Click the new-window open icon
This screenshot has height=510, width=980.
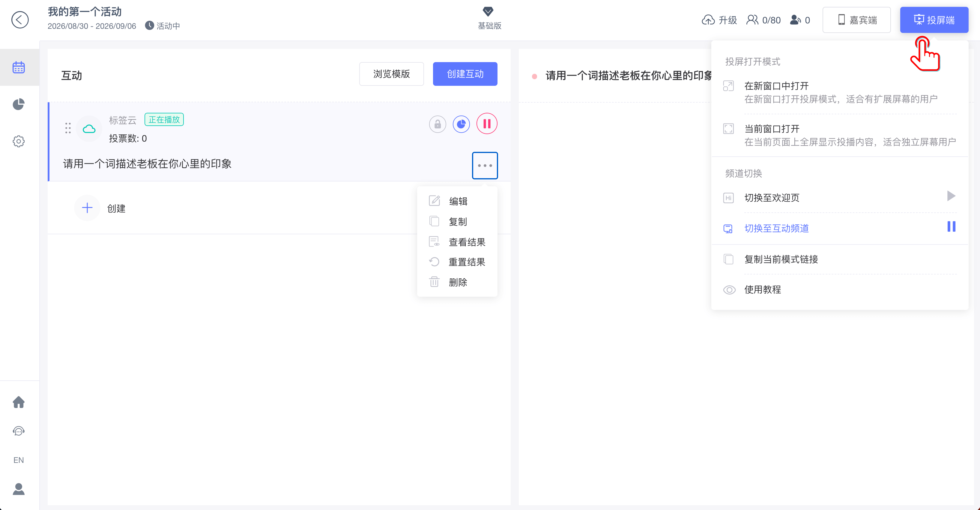[728, 86]
